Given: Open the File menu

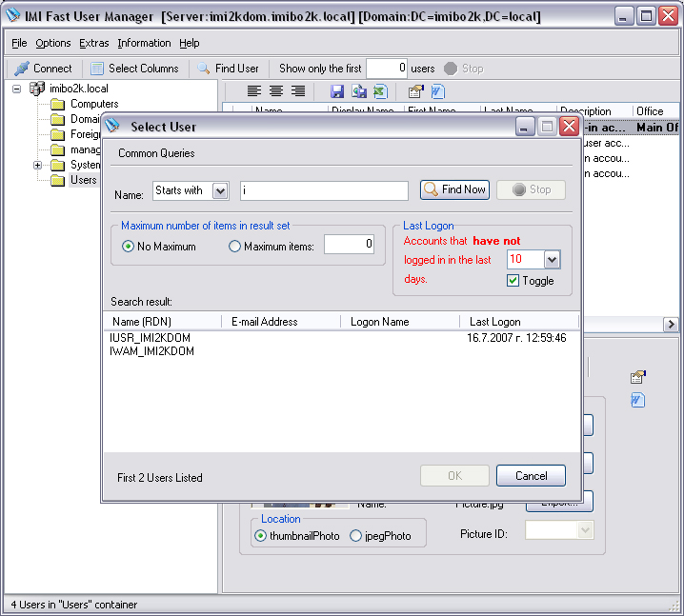Looking at the screenshot, I should pyautogui.click(x=19, y=43).
